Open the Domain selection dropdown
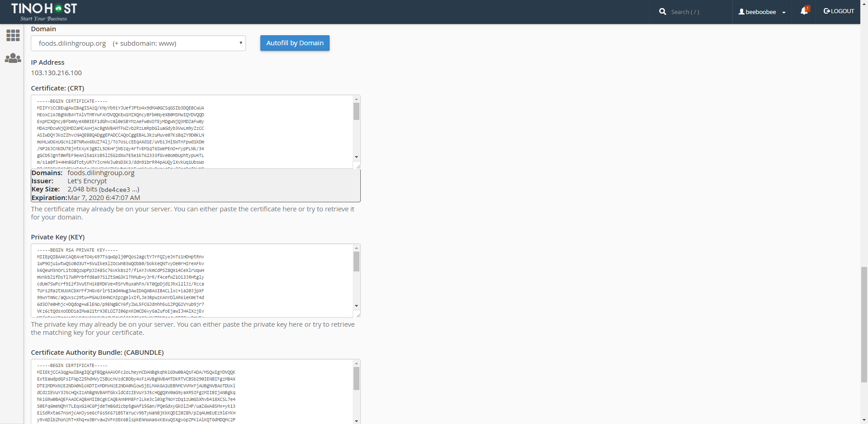Screen dimensions: 868x424 [138, 43]
